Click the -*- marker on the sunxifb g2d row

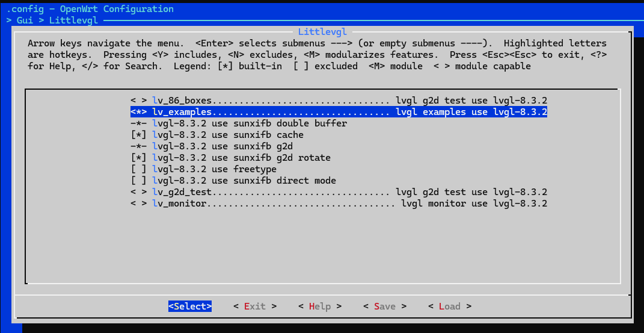138,146
